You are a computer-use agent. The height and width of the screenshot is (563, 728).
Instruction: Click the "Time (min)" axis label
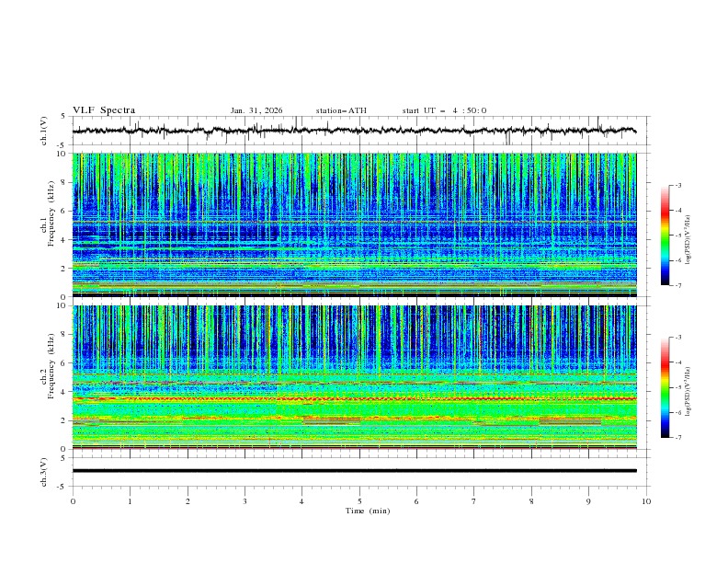(x=368, y=511)
